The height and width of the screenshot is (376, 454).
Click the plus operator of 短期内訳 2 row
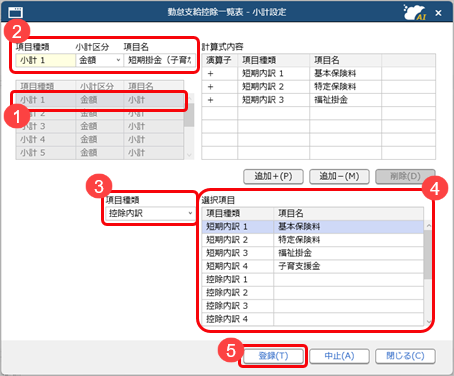point(210,87)
